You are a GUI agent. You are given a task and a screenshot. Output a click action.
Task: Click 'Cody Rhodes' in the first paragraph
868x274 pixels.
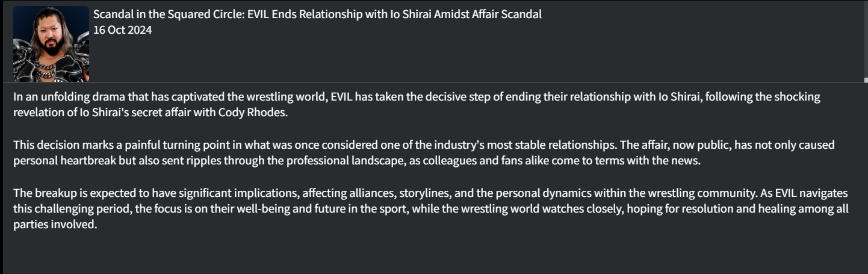point(253,113)
